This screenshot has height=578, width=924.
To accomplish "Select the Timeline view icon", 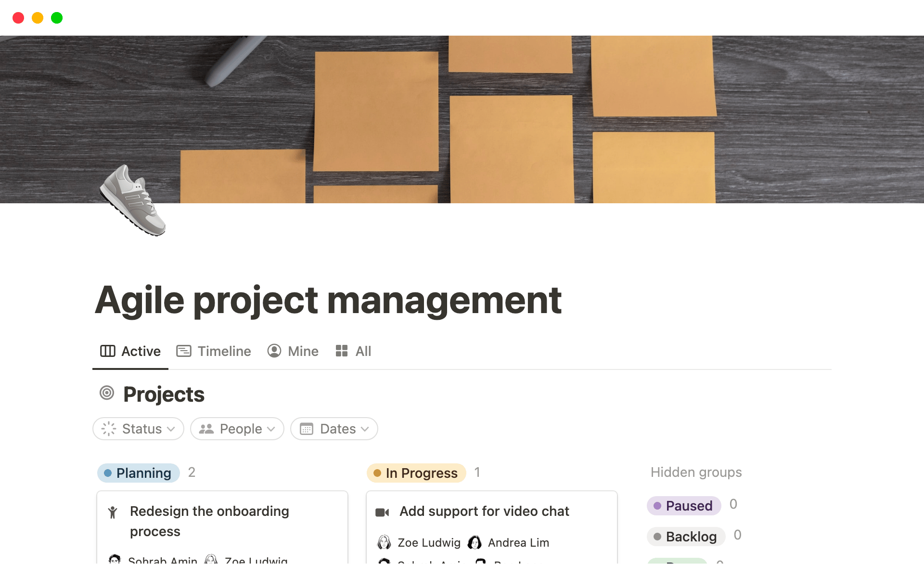I will pos(183,351).
